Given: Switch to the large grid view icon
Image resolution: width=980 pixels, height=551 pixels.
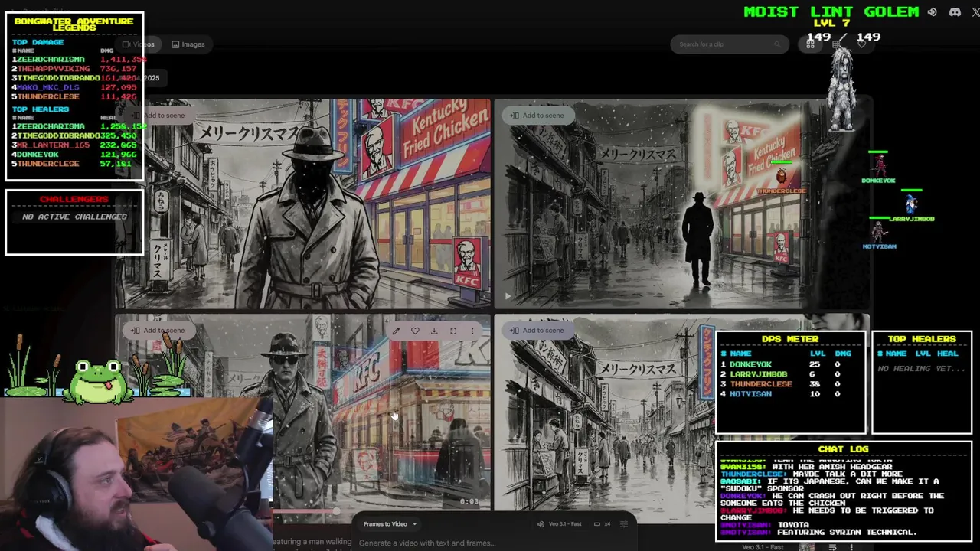Looking at the screenshot, I should coord(810,44).
